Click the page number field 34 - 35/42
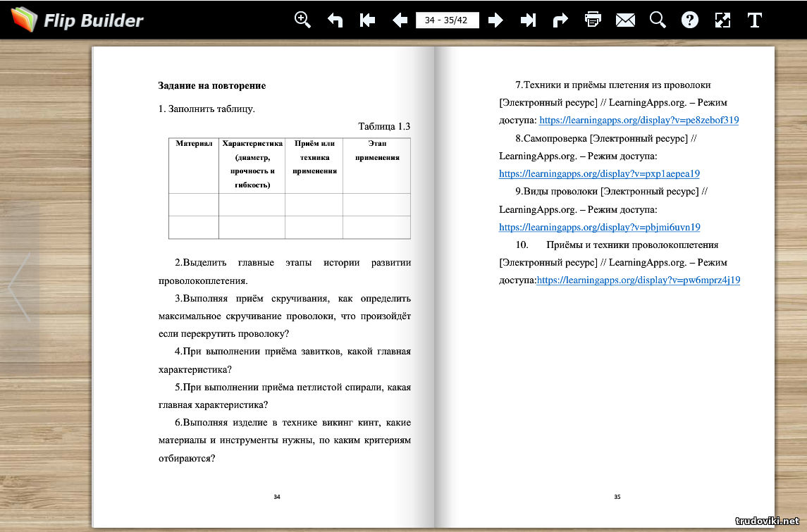 click(x=447, y=20)
